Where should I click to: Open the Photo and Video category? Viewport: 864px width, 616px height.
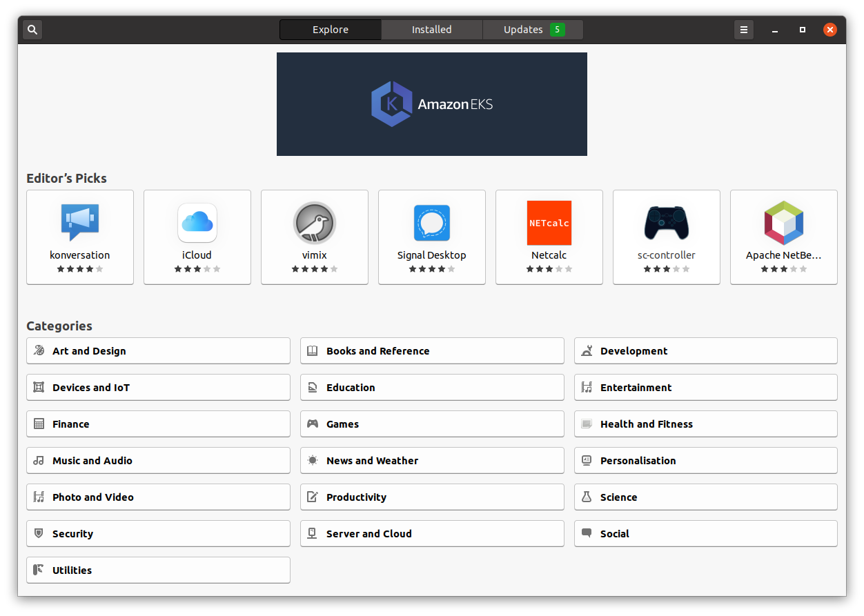[158, 497]
